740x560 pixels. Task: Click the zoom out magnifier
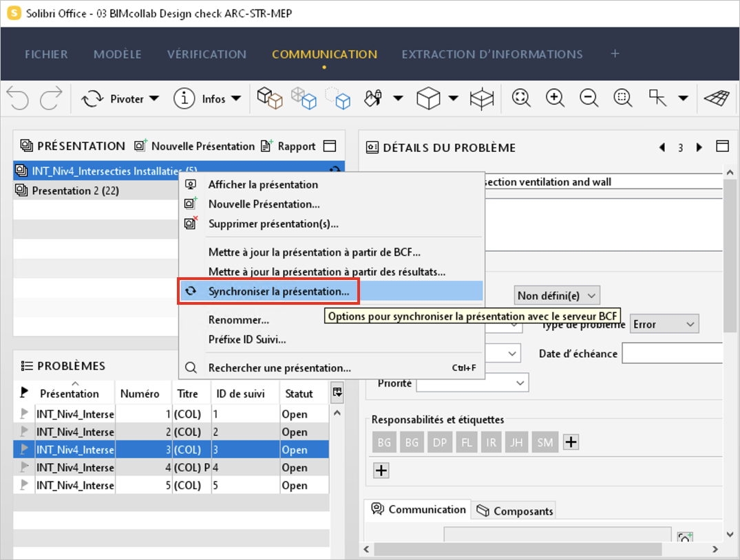point(589,98)
